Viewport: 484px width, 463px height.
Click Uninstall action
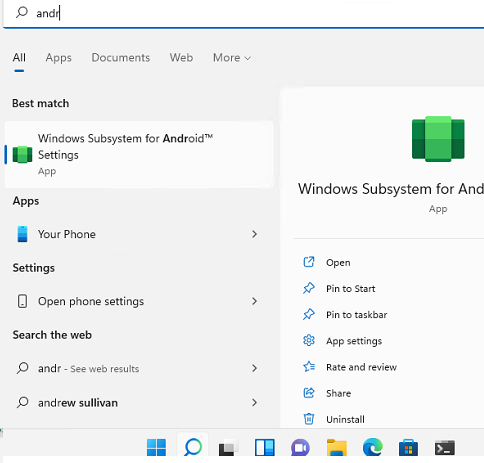345,420
